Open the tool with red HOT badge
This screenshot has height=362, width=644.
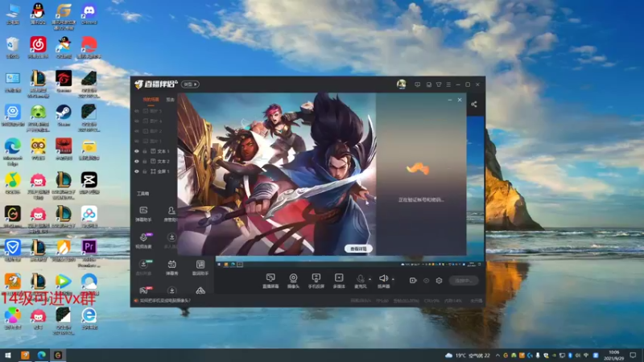click(145, 290)
